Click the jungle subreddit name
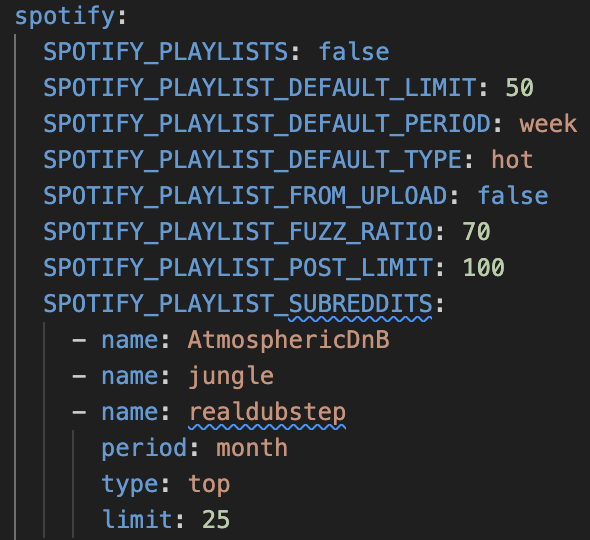Viewport: 590px width, 540px height. pyautogui.click(x=231, y=376)
